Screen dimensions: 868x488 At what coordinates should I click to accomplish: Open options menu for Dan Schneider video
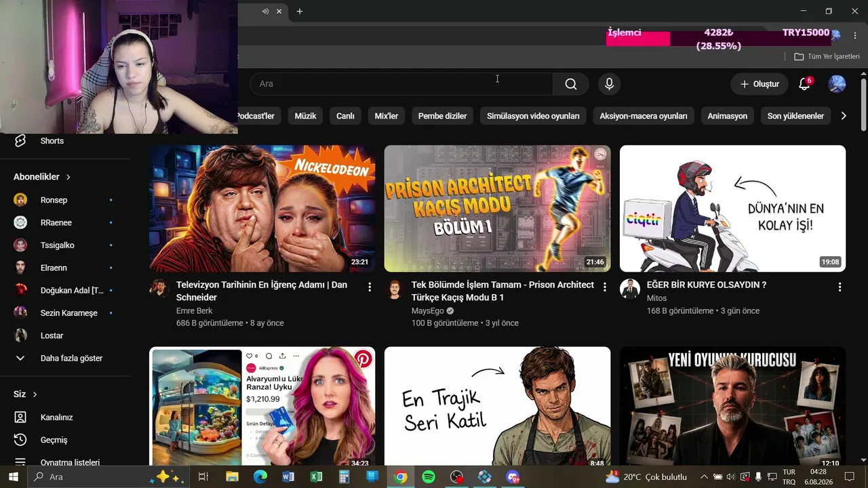[x=370, y=287]
